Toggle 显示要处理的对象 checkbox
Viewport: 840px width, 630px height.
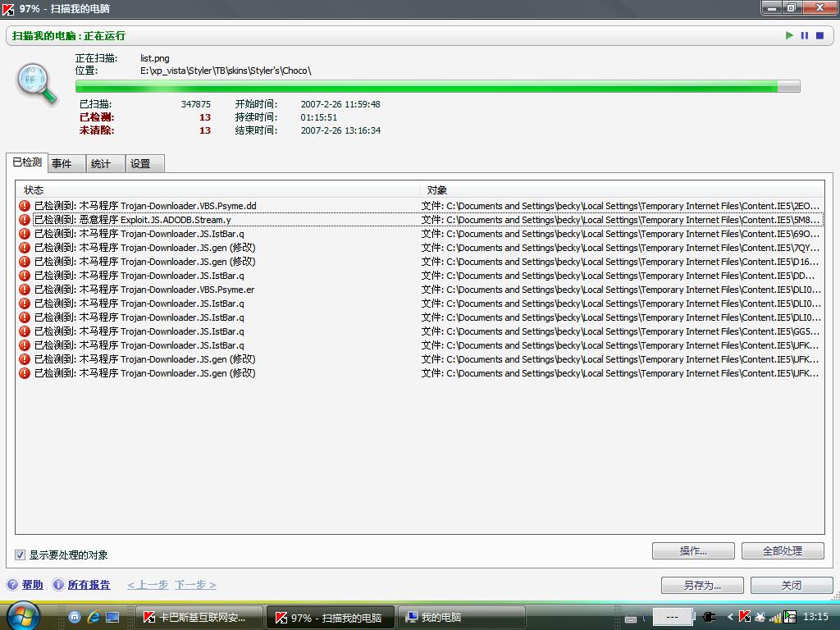click(21, 555)
